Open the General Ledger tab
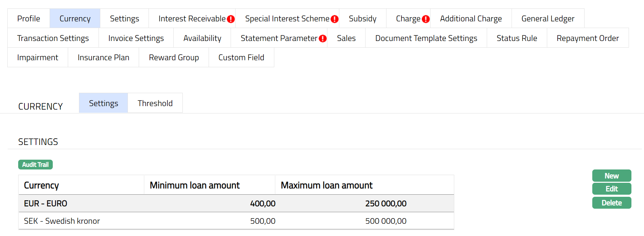The image size is (644, 236). [x=548, y=19]
